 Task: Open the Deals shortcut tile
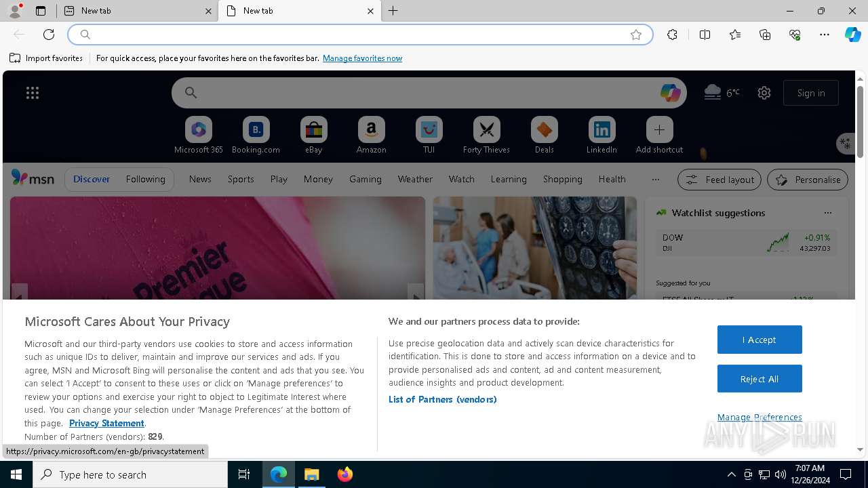(544, 135)
